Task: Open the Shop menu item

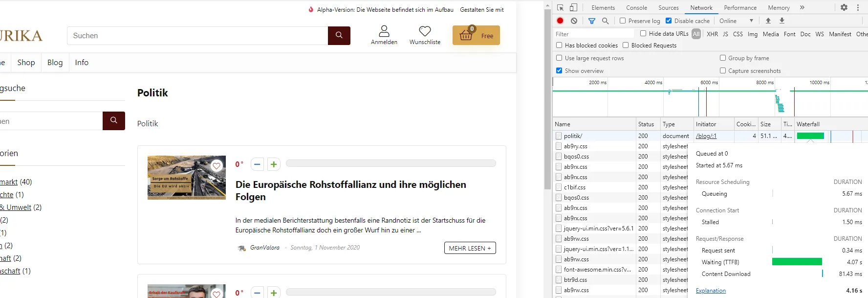Action: tap(26, 62)
